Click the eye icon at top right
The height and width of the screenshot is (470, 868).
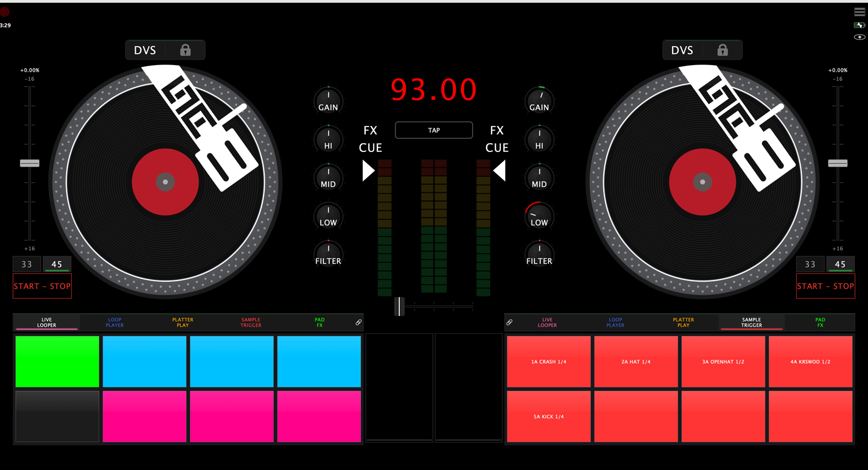coord(860,37)
